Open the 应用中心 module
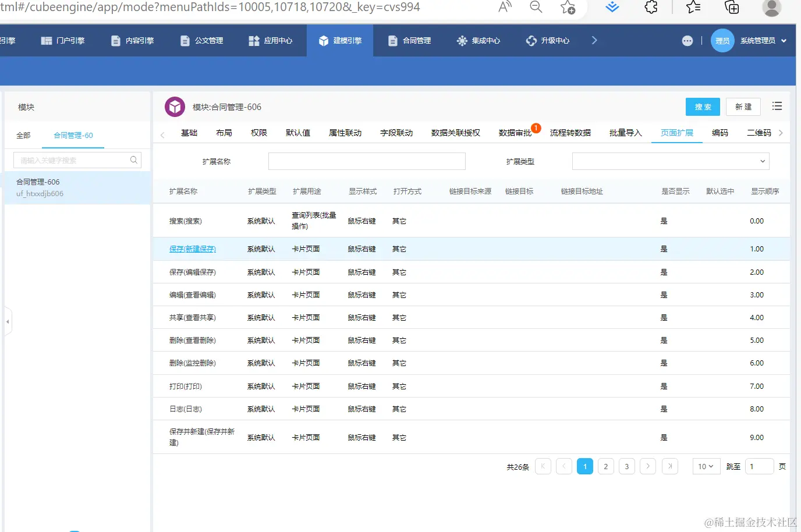This screenshot has height=532, width=801. tap(271, 41)
